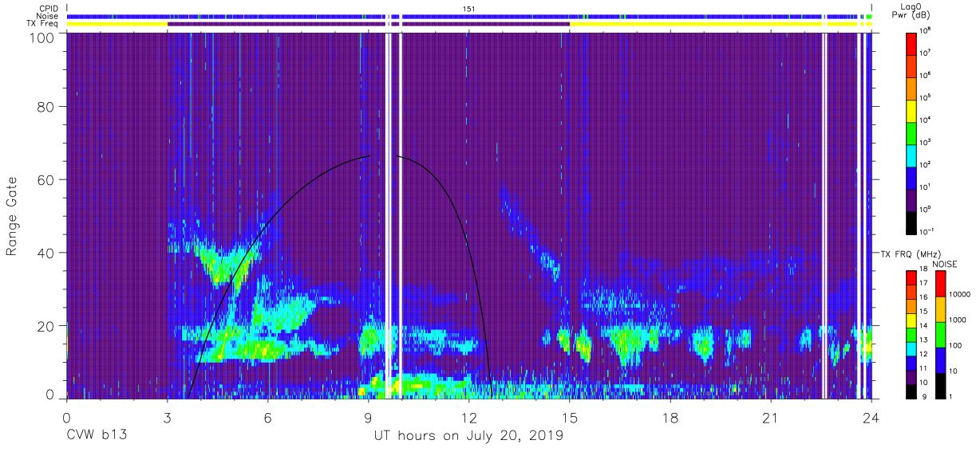Image resolution: width=980 pixels, height=452 pixels.
Task: Click the 'Noise' row label at top left
Action: [47, 16]
